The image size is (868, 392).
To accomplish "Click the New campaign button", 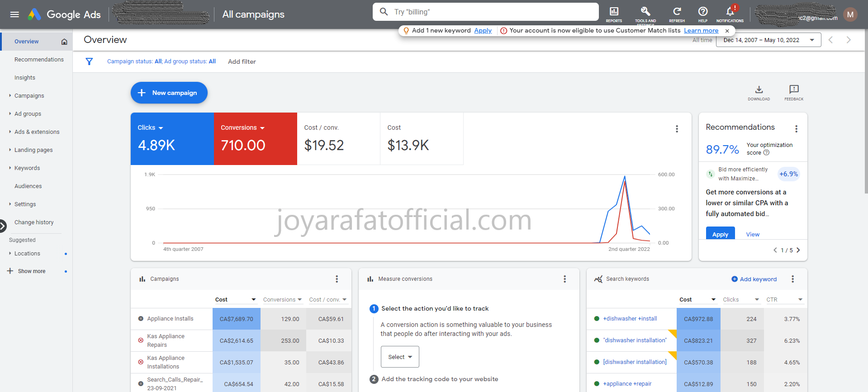I will [169, 93].
